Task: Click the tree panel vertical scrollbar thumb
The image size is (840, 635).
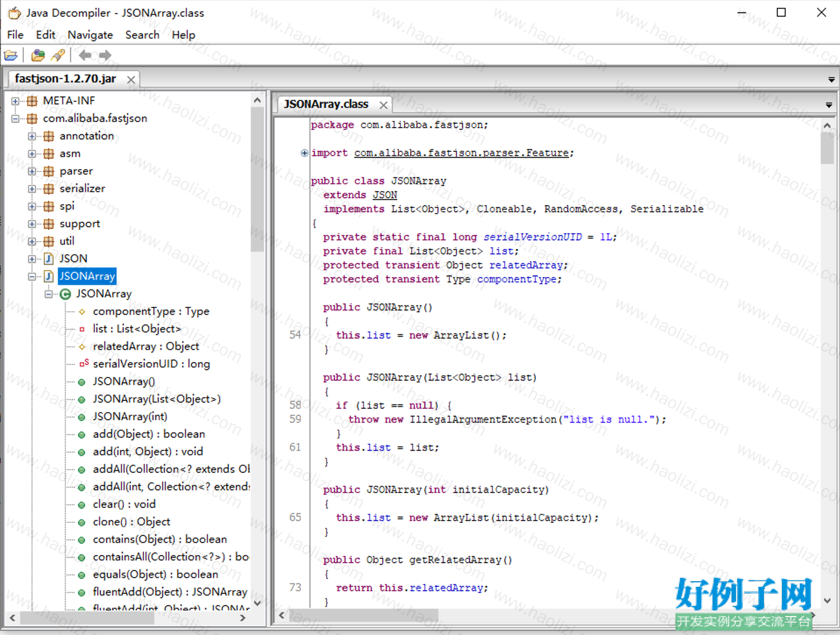Action: click(257, 179)
